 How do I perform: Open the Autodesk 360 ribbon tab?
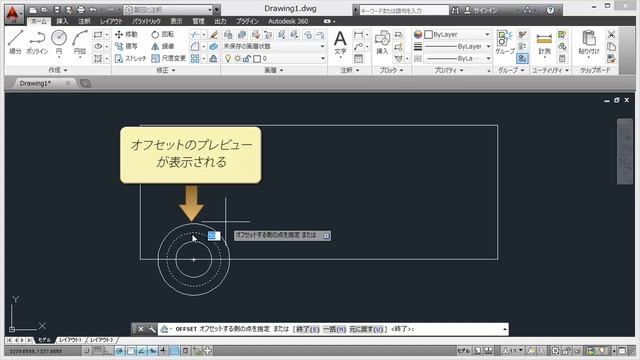288,21
